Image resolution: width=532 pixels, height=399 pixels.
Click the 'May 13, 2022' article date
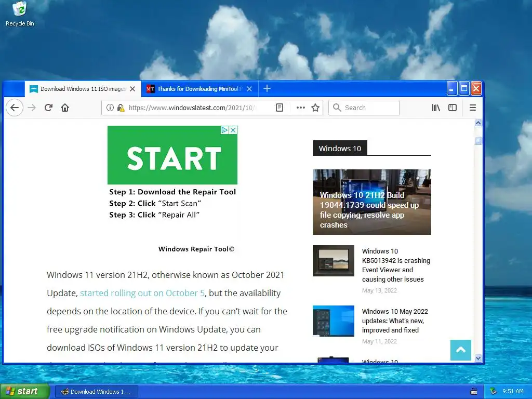click(x=379, y=290)
